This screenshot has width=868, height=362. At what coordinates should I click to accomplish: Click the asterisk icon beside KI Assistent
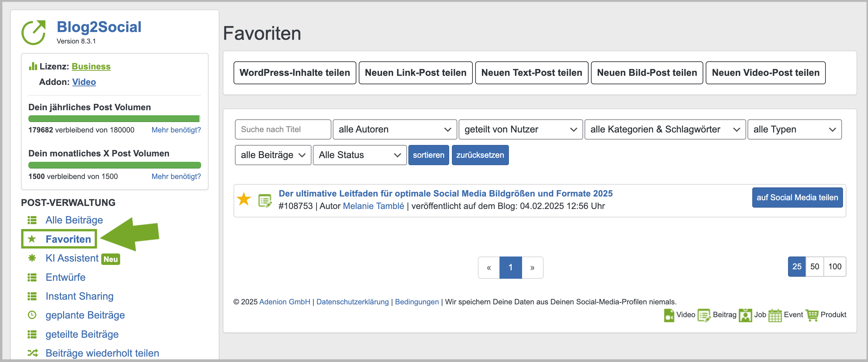pos(32,258)
